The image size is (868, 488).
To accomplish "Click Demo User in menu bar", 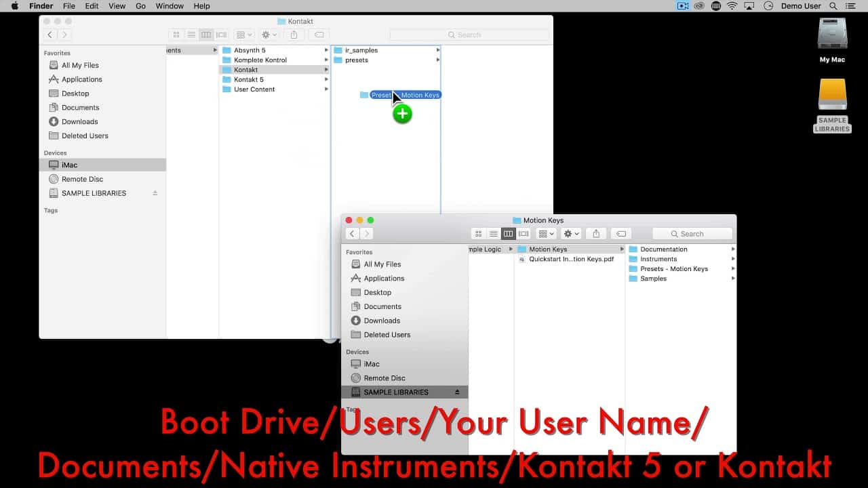I will click(801, 5).
